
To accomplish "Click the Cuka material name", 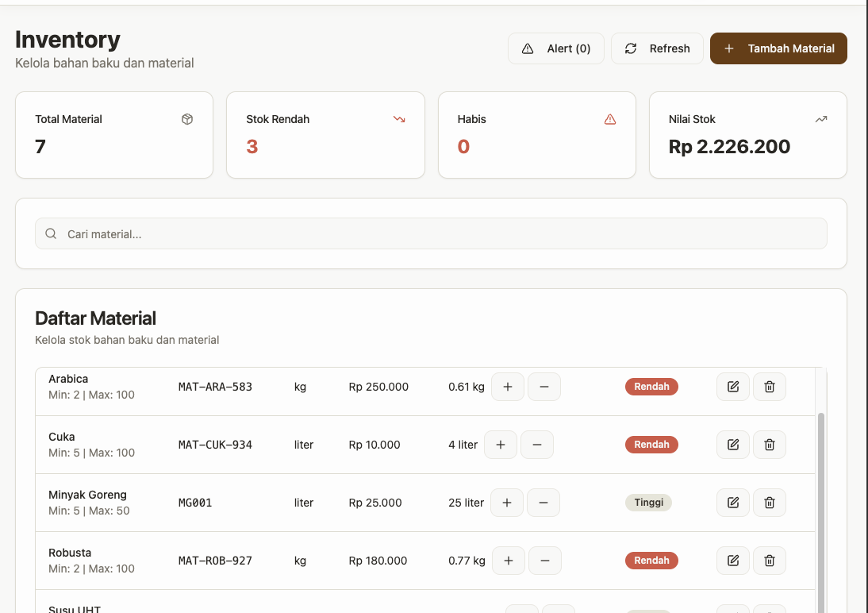I will [61, 437].
